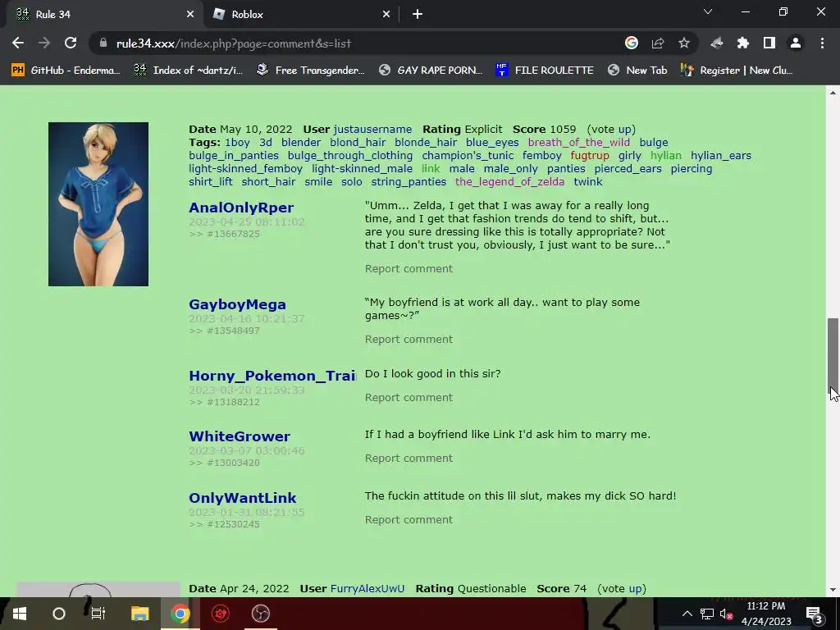
Task: Open the Chrome Extensions puzzle icon
Action: pyautogui.click(x=743, y=43)
